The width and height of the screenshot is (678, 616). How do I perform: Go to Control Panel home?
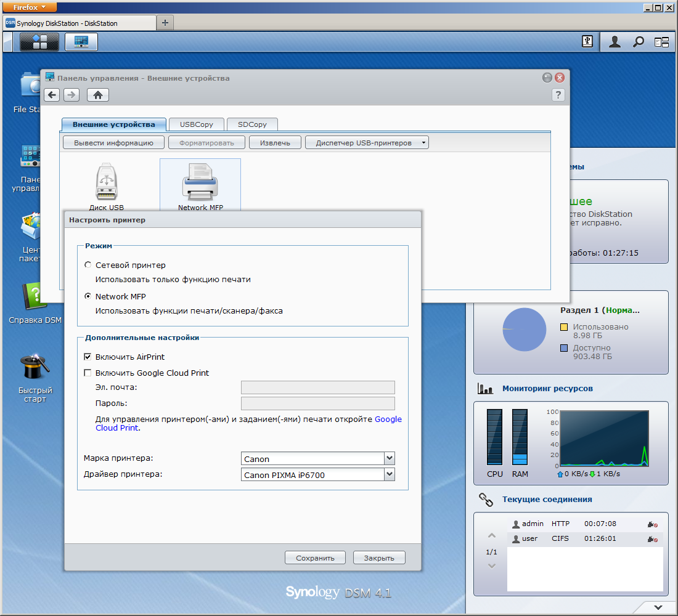pos(98,95)
